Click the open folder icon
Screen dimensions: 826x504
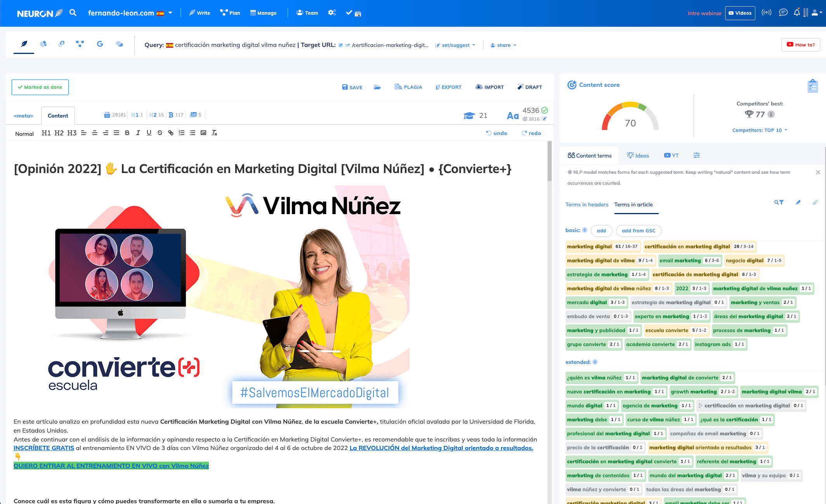(x=377, y=87)
